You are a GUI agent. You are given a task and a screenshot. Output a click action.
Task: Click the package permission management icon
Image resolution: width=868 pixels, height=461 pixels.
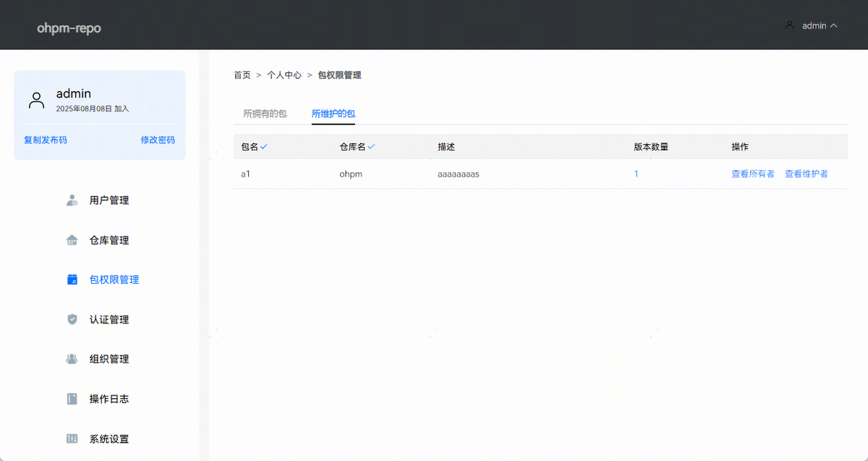coord(72,280)
